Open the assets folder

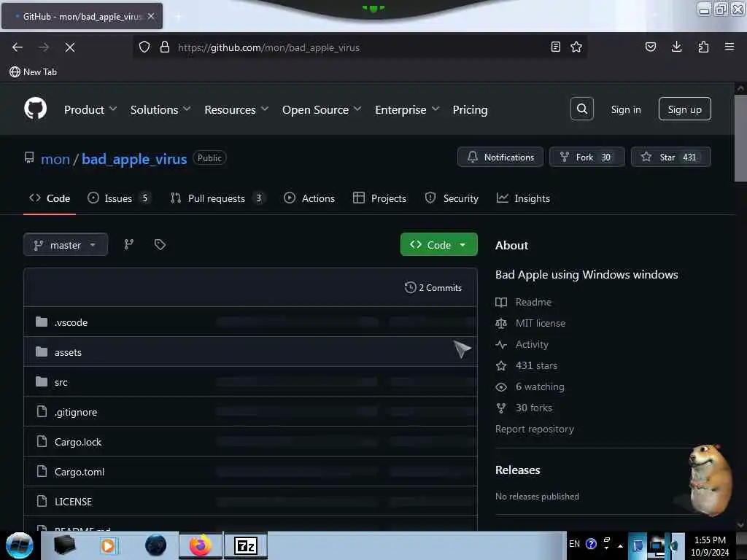click(x=68, y=352)
